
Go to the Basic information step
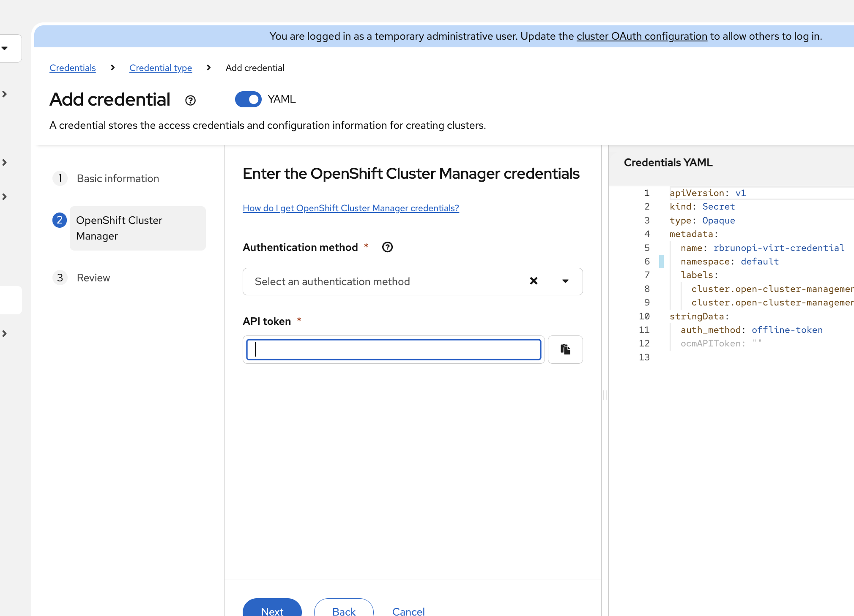pos(118,178)
